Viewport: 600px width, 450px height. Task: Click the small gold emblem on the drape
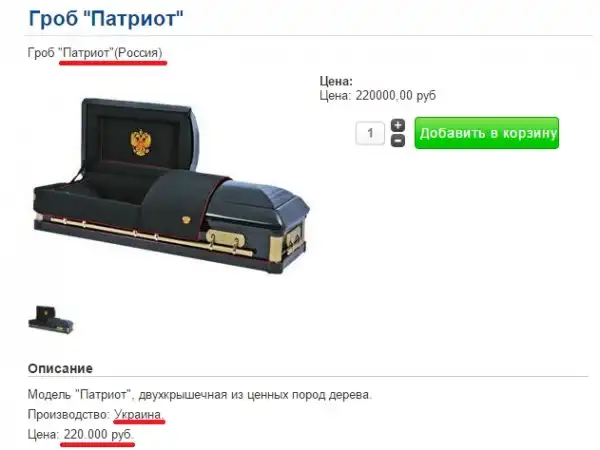(186, 220)
